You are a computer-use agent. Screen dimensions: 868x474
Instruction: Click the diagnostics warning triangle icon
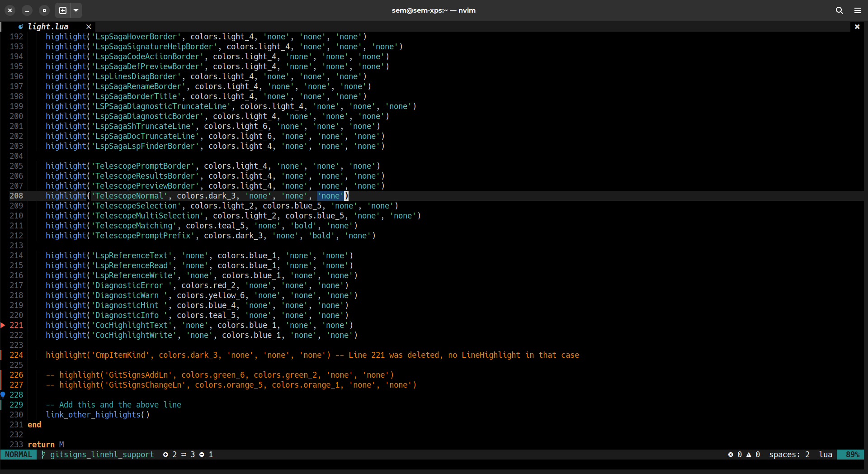coord(749,455)
